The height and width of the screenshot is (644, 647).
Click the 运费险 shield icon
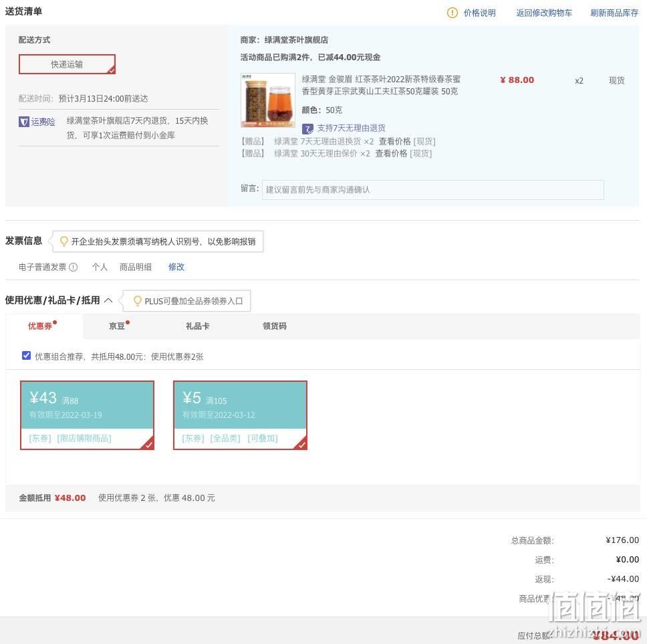pyautogui.click(x=24, y=122)
